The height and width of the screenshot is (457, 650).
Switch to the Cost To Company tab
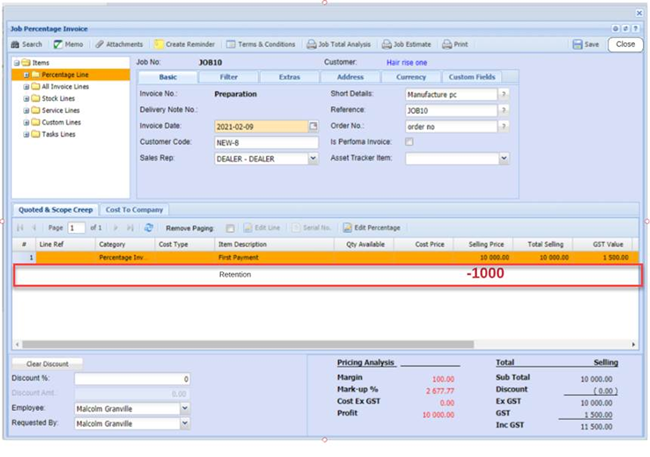135,209
